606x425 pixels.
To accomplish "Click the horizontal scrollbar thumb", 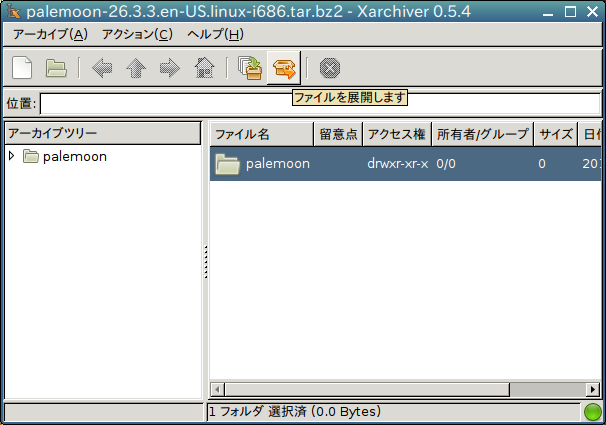I will tap(367, 389).
